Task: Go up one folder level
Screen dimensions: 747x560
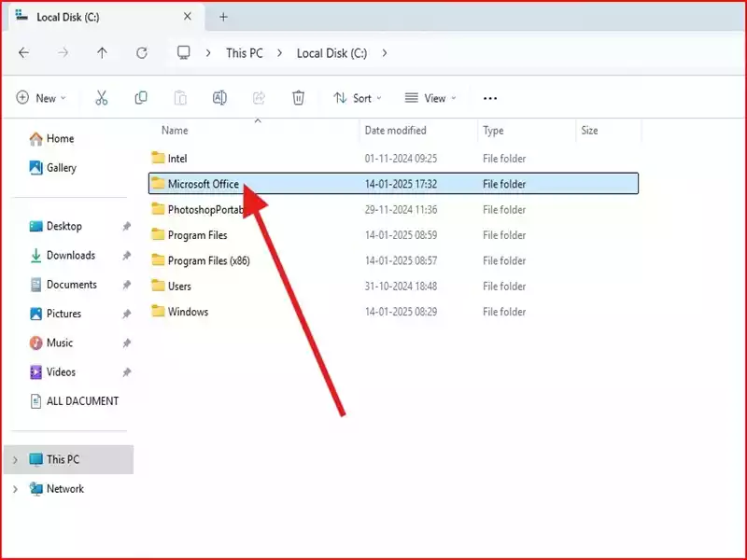Action: (x=102, y=53)
